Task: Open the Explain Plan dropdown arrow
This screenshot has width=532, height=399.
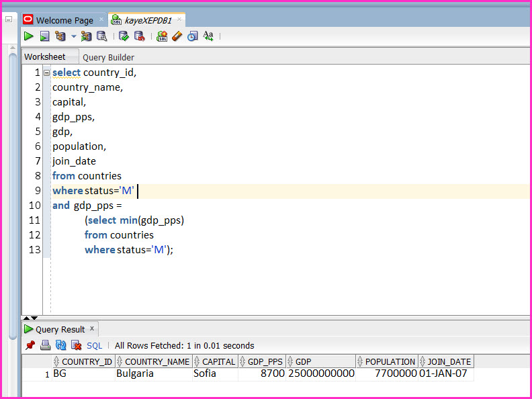Action: pos(74,36)
